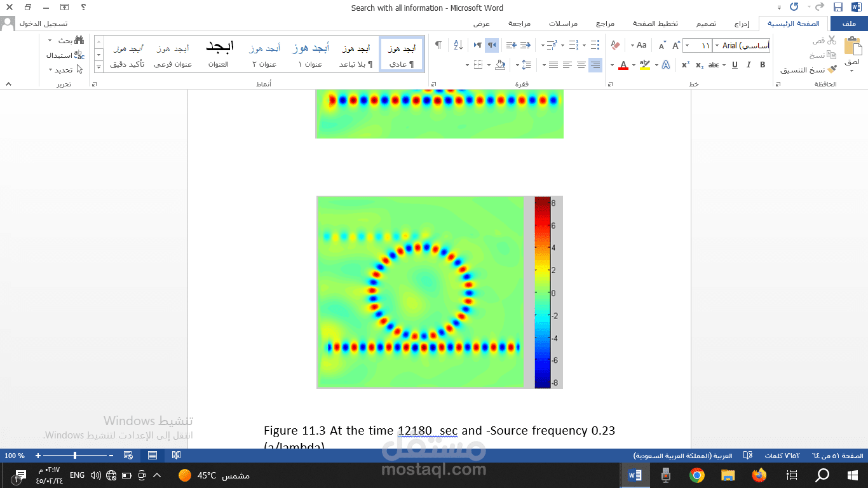Click the zoom slider handle
This screenshot has height=488, width=868.
[75, 456]
